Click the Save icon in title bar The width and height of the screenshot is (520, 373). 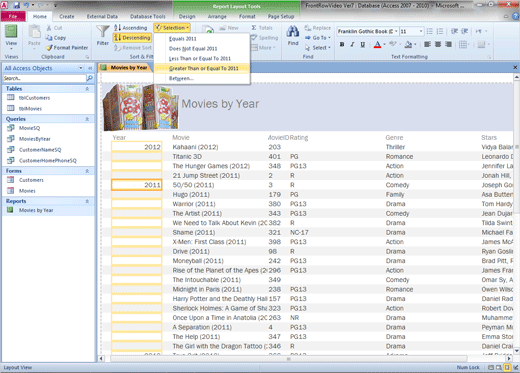coord(16,5)
